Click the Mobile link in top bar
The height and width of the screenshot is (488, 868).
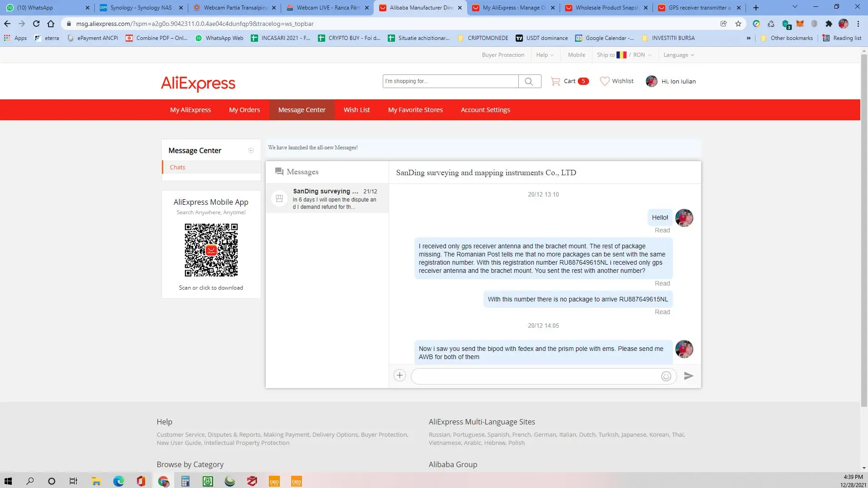coord(576,55)
